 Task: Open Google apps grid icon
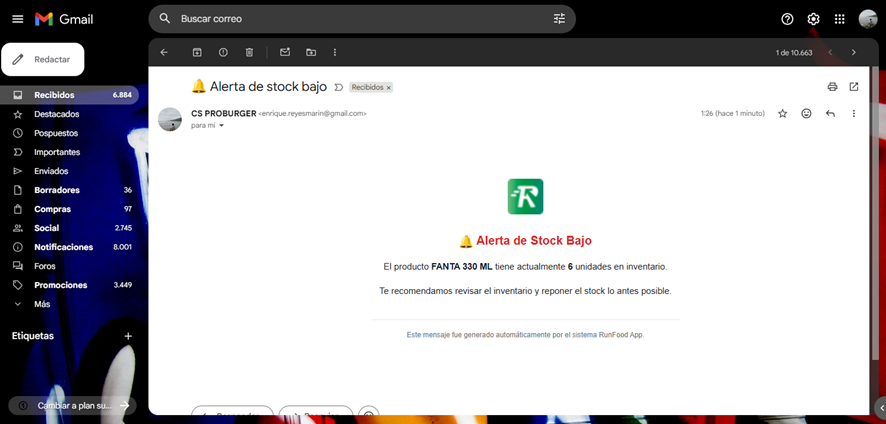click(x=840, y=19)
